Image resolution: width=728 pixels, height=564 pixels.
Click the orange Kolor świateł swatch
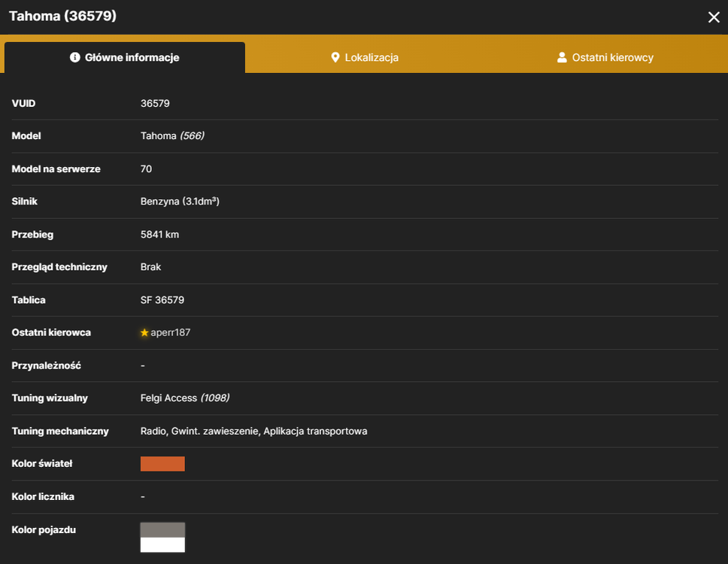click(162, 464)
